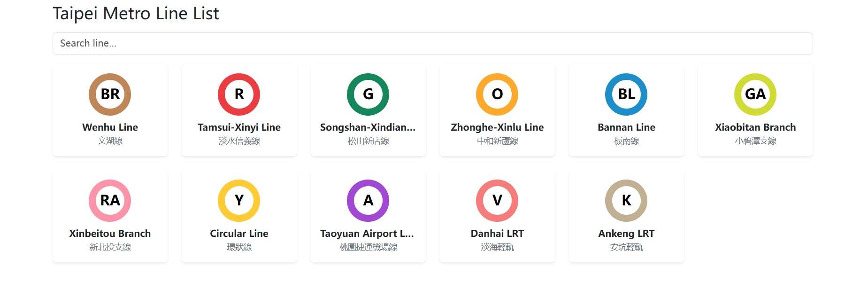Screen dimensions: 868x290
Task: Click the tan K Ankeng icon
Action: click(x=626, y=200)
